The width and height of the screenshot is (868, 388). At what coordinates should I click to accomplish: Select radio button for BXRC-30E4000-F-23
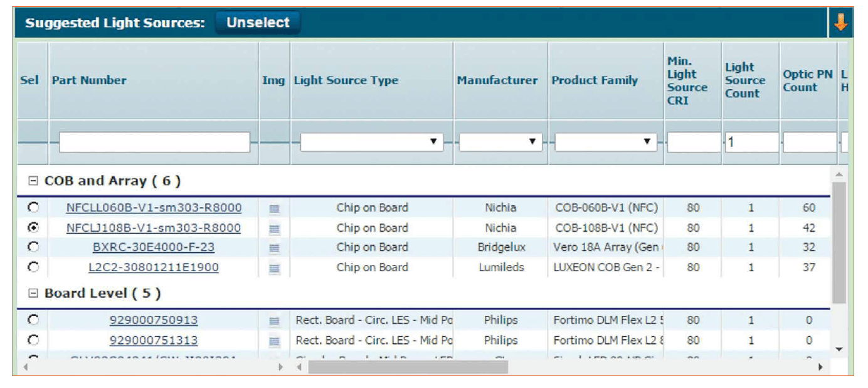pyautogui.click(x=33, y=247)
